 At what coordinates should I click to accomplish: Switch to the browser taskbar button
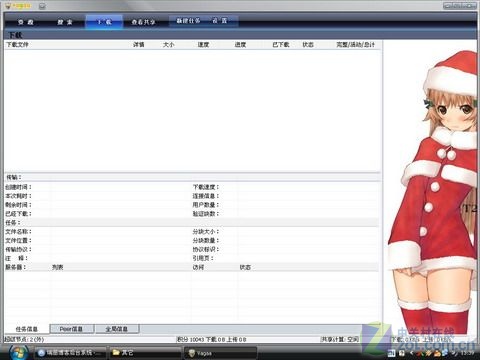[x=70, y=353]
